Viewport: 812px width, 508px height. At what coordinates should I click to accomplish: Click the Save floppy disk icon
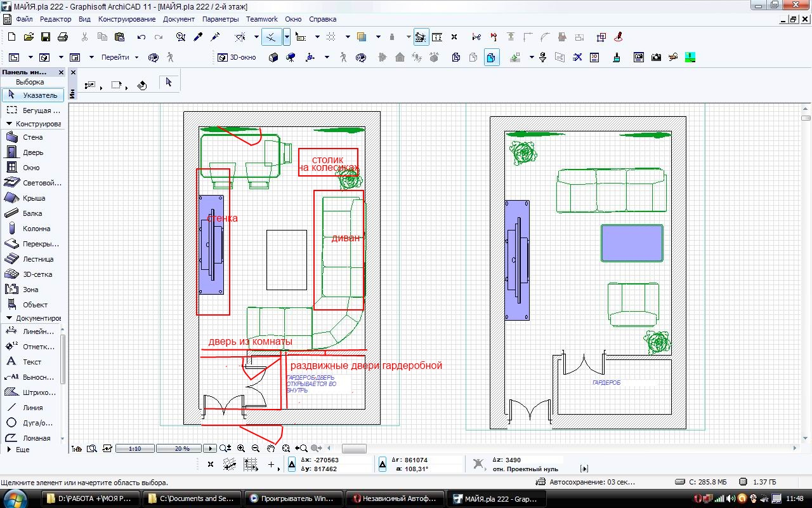click(46, 37)
